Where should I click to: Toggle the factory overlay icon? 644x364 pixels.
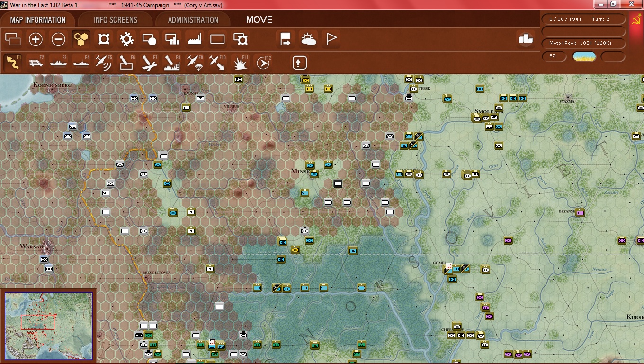pos(195,39)
